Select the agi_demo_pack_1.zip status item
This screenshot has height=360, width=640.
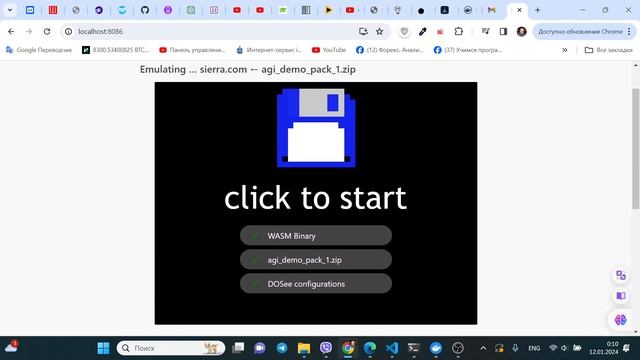point(316,260)
